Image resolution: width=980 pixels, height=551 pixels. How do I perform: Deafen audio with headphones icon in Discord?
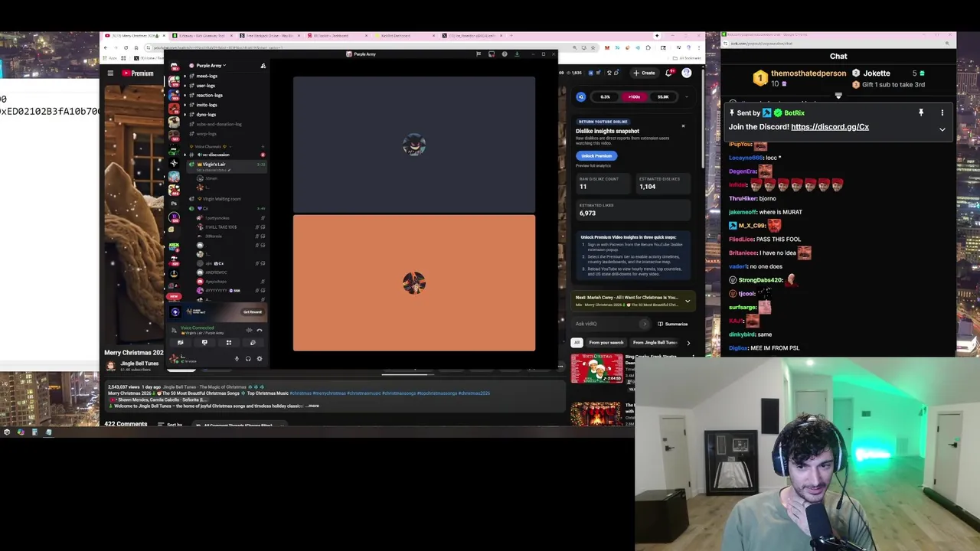click(x=248, y=359)
